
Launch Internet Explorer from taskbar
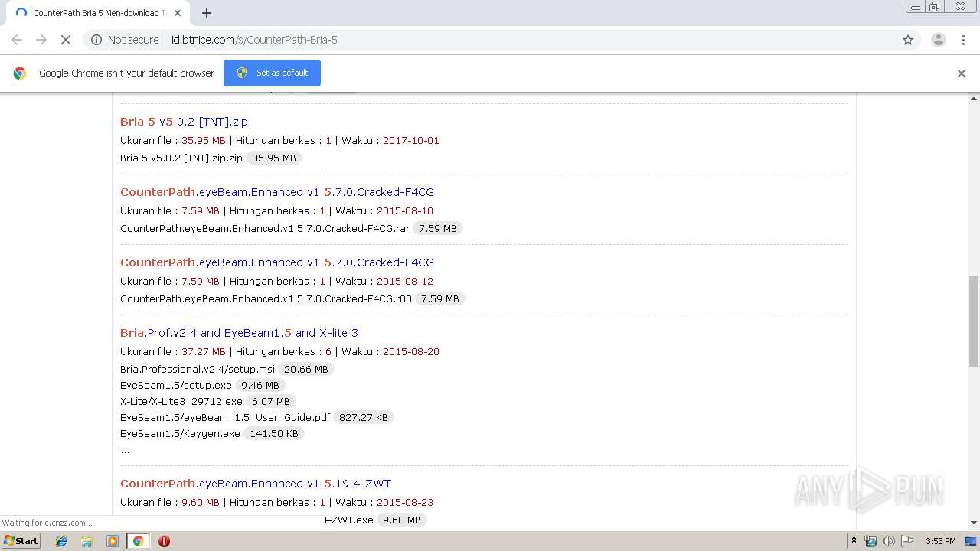pos(61,541)
